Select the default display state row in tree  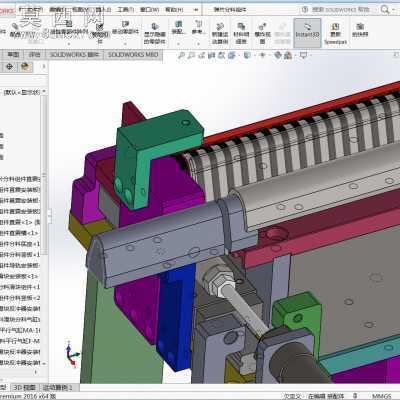point(22,92)
